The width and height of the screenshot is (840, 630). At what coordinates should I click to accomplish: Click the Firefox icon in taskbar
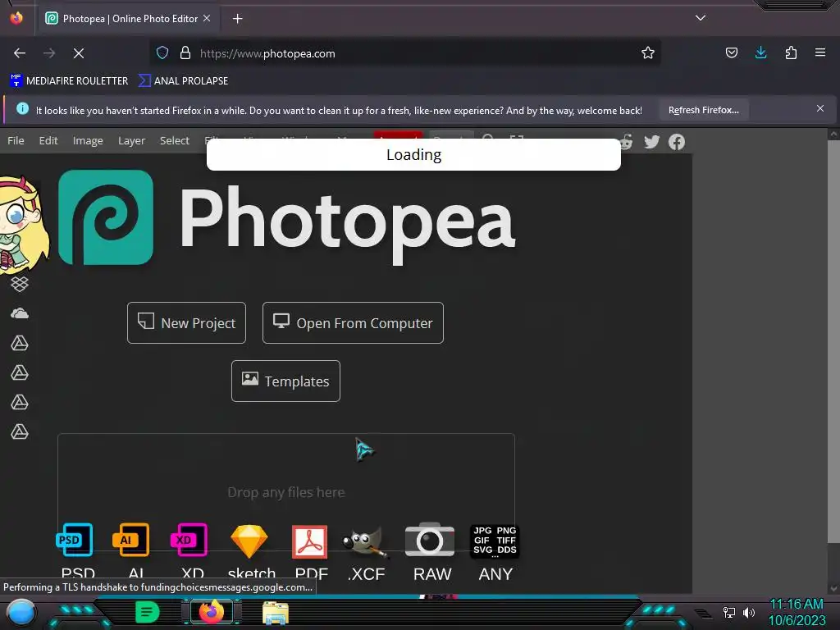[x=211, y=612]
